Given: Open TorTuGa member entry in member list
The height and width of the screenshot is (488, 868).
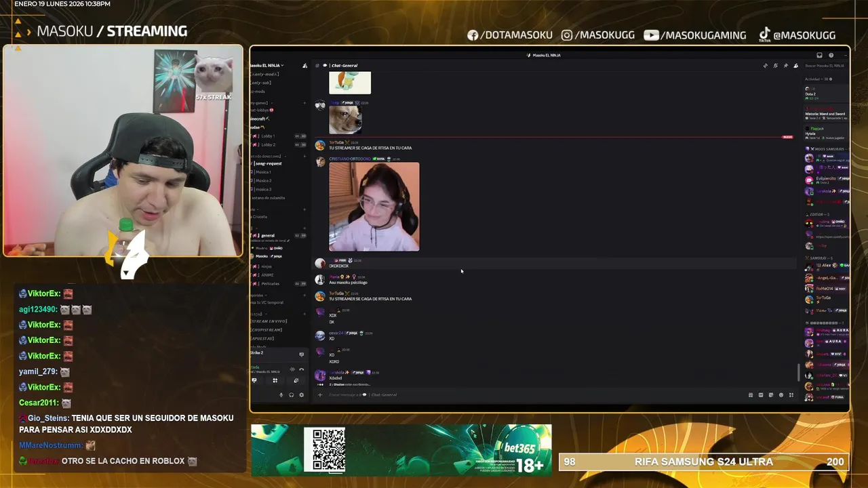Looking at the screenshot, I should (x=826, y=299).
